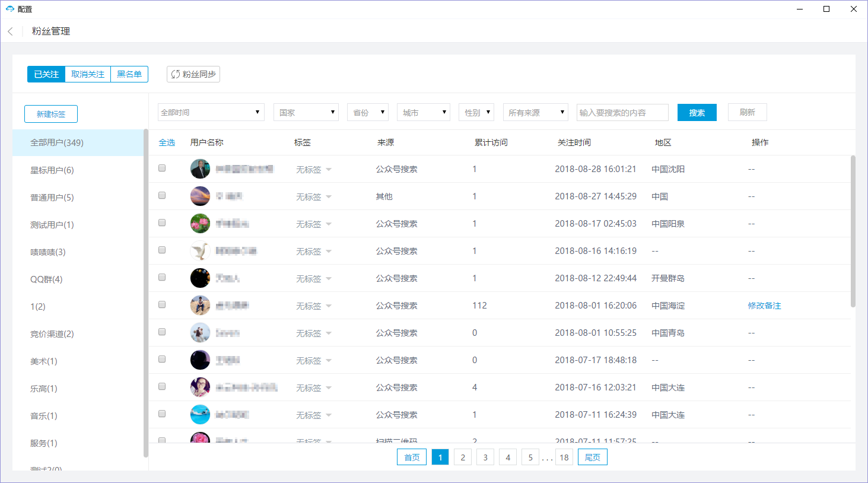Select the 星标用户(6) tag group
This screenshot has width=868, height=483.
(52, 170)
